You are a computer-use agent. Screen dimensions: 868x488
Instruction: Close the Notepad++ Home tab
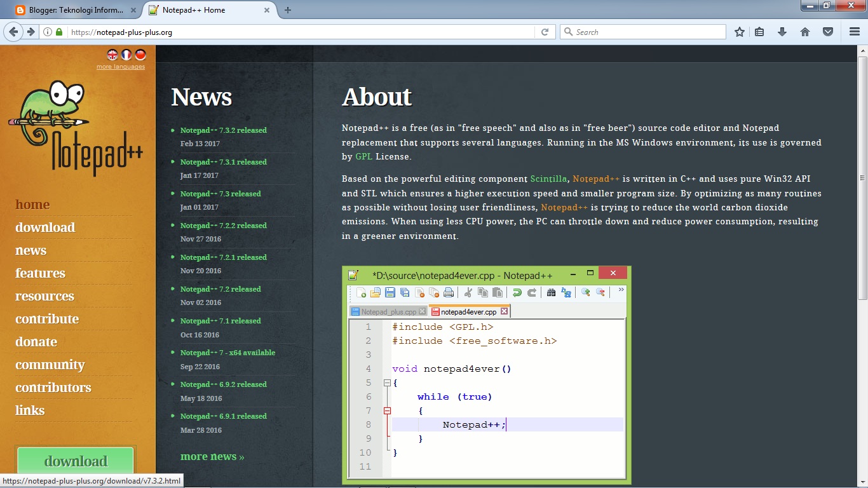pos(268,10)
